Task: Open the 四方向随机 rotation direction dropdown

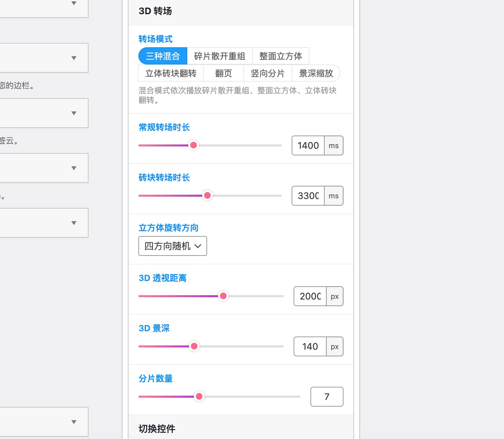Action: (x=173, y=246)
